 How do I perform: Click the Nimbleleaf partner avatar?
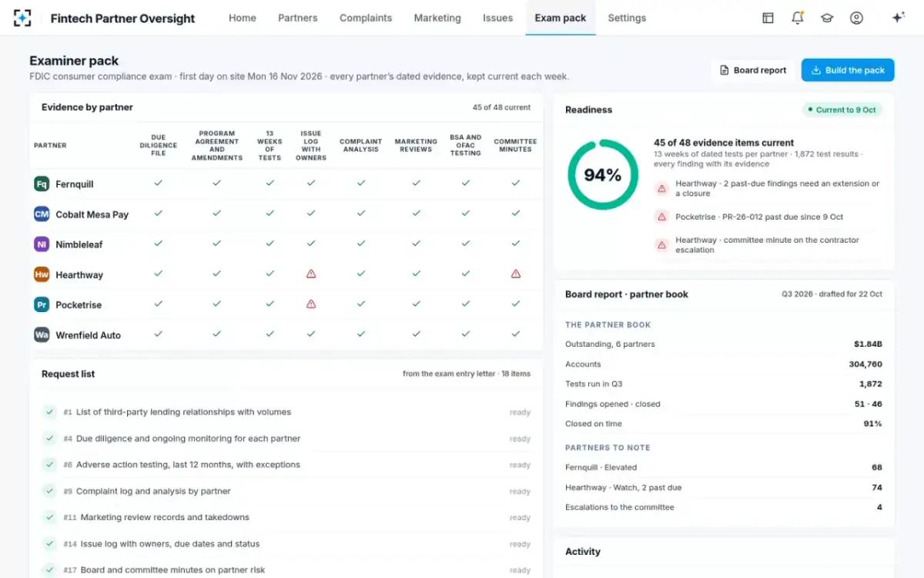pyautogui.click(x=42, y=244)
